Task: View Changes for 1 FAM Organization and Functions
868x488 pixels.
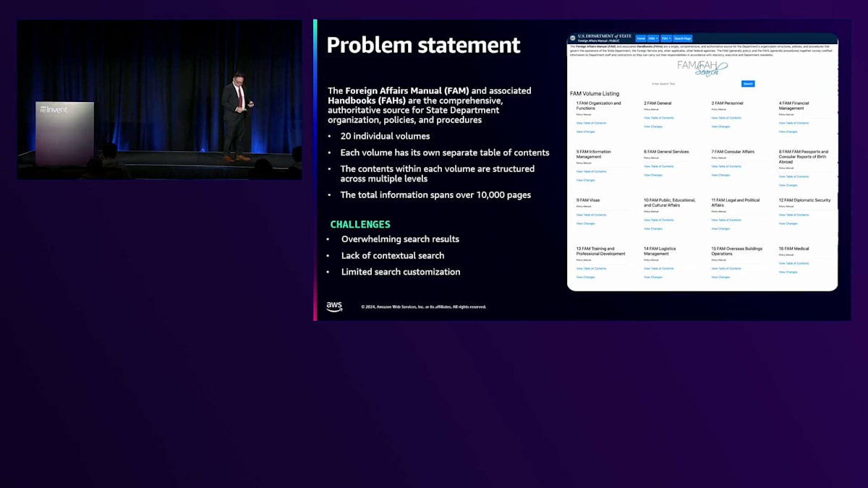Action: [x=585, y=132]
